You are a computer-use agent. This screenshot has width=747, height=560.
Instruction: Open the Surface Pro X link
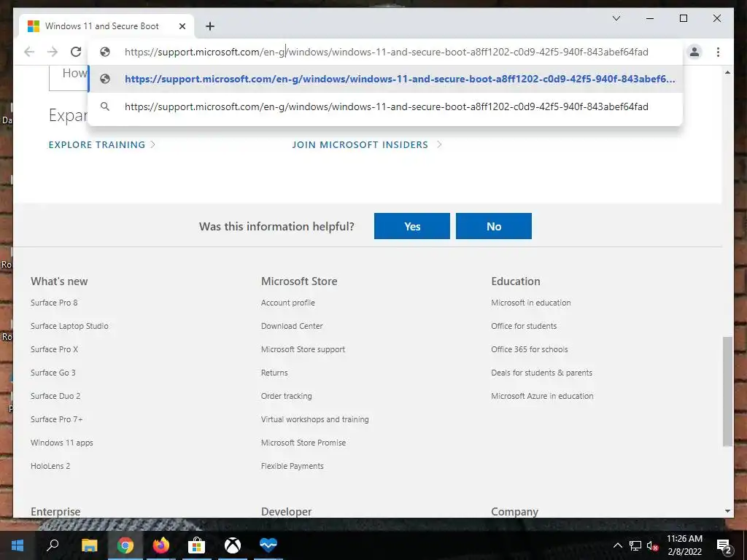(x=54, y=349)
